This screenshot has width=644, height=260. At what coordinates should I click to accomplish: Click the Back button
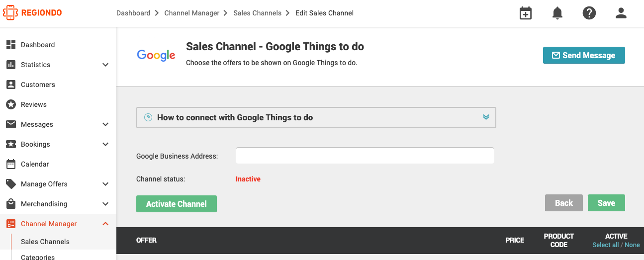pos(564,203)
